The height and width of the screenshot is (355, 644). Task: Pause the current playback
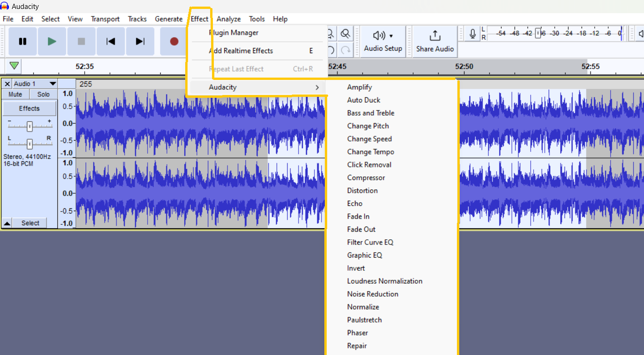tap(22, 41)
